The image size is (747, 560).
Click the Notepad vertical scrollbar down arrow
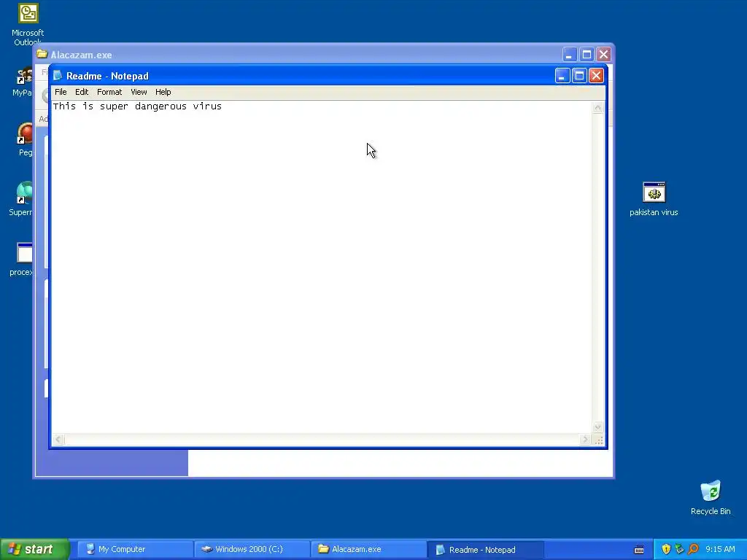[598, 427]
